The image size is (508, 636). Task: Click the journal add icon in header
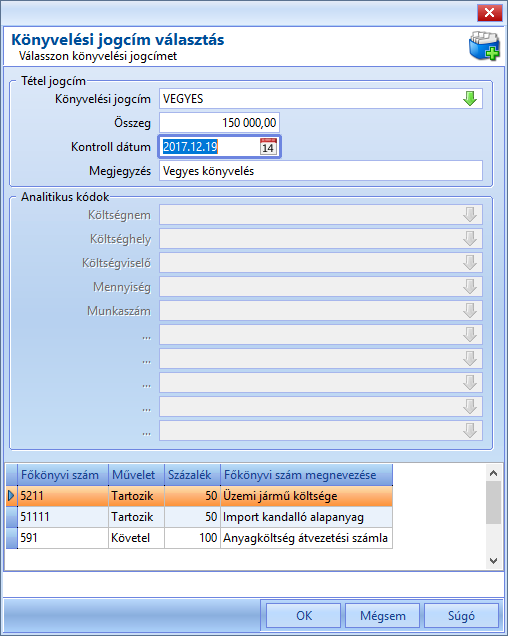484,45
